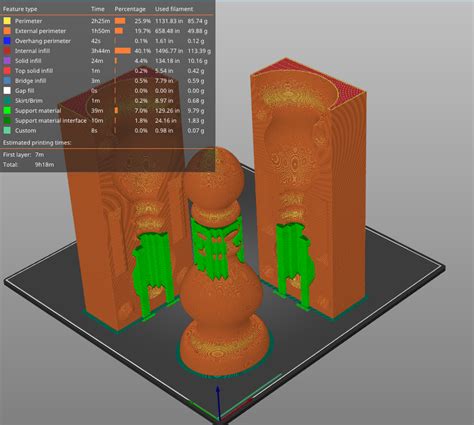
Task: Select Support material interface legend entry
Action: pos(107,121)
